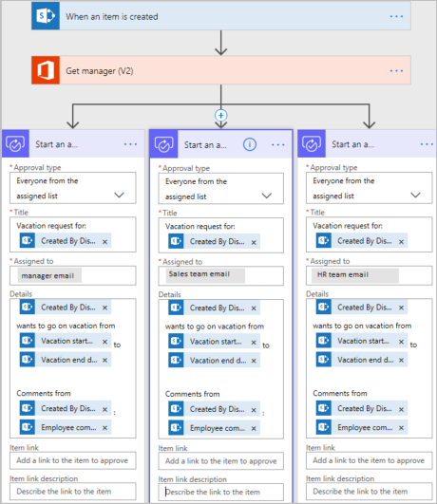Select the Get manager (V2) action header

click(x=221, y=70)
